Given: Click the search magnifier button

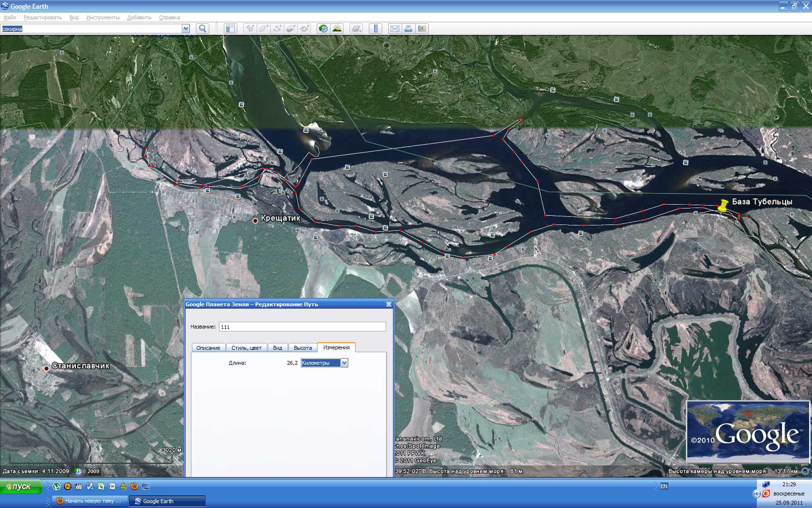Looking at the screenshot, I should [x=203, y=29].
